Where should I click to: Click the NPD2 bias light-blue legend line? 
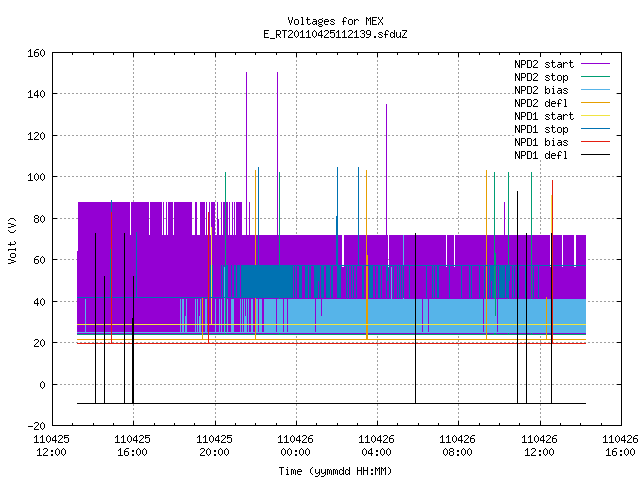(x=595, y=90)
